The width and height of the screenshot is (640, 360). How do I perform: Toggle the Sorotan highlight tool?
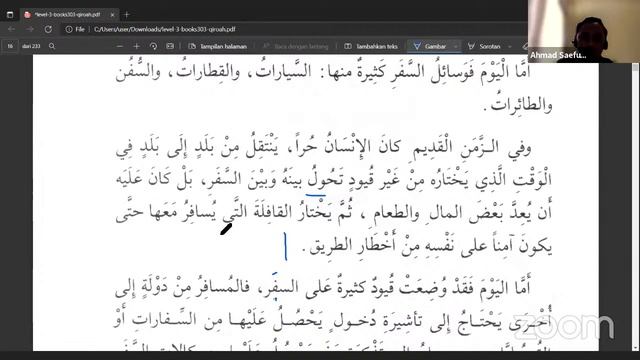point(484,47)
